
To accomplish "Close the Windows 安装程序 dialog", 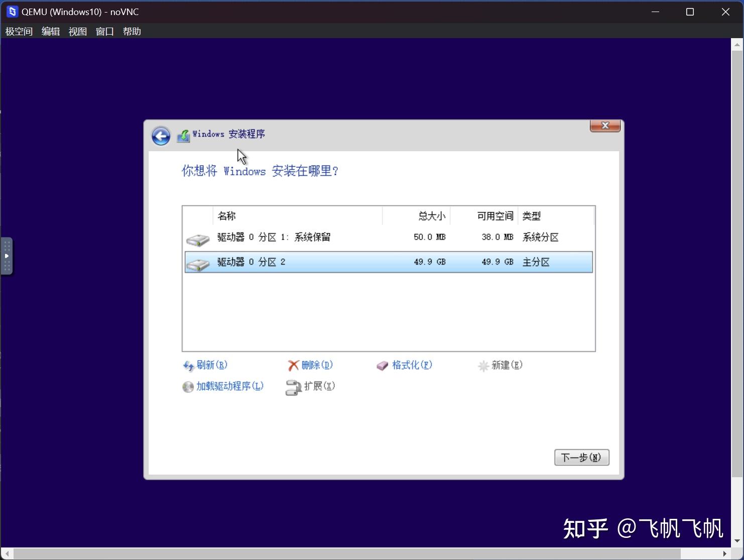I will [604, 125].
